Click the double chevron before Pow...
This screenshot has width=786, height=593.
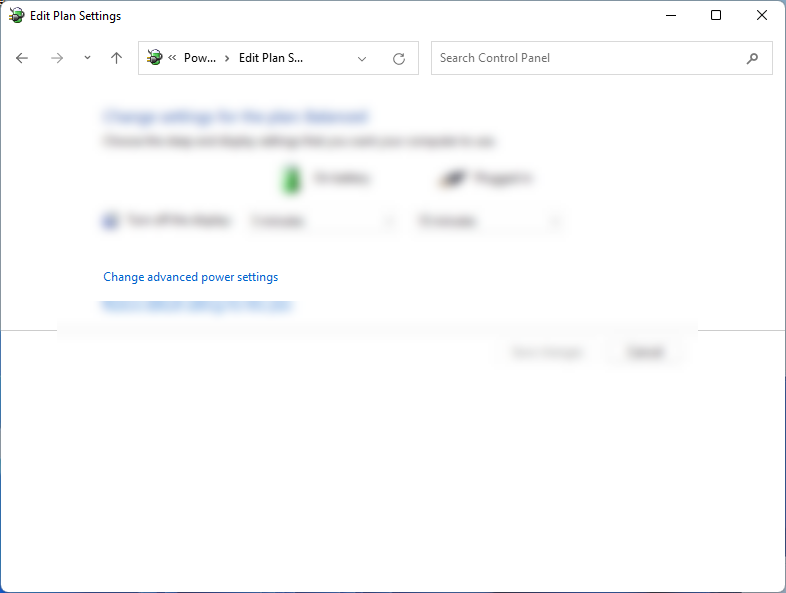point(172,58)
